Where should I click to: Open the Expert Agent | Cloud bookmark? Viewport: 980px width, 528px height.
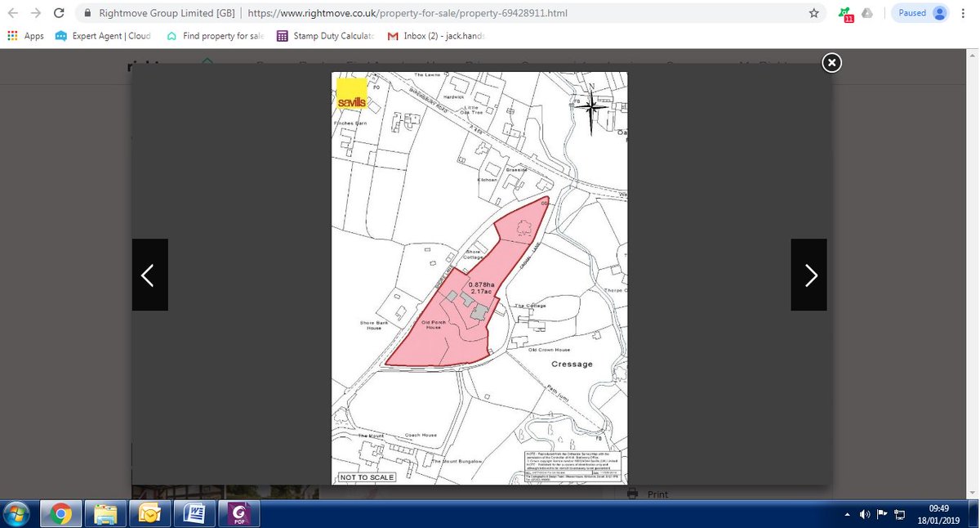pos(103,36)
